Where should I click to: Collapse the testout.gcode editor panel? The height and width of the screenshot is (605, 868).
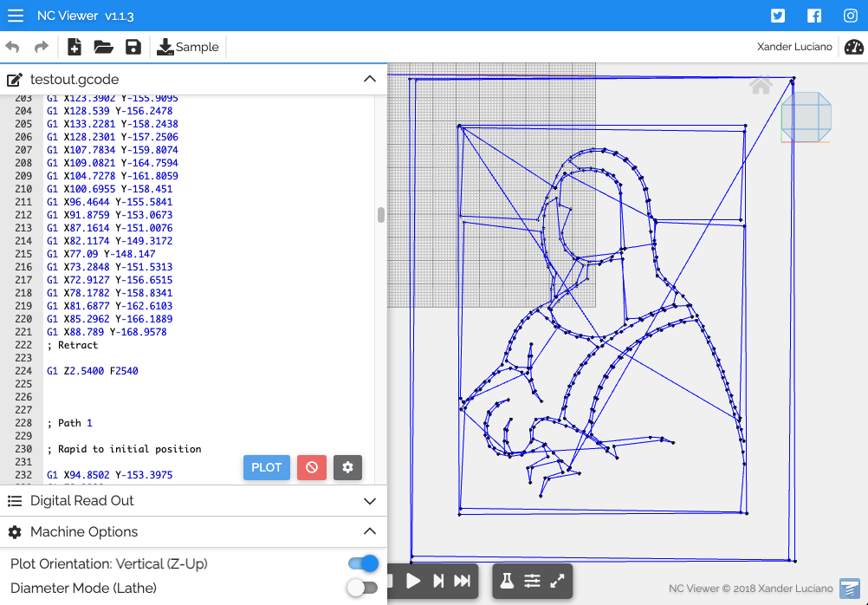pos(369,79)
